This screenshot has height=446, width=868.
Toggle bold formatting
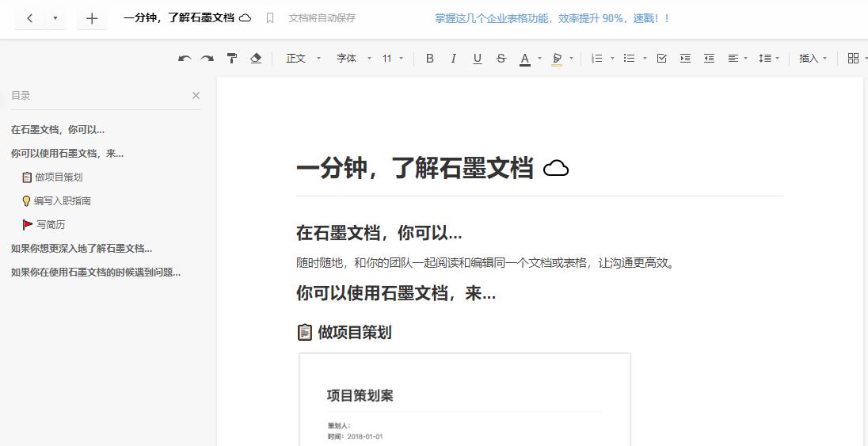click(430, 59)
